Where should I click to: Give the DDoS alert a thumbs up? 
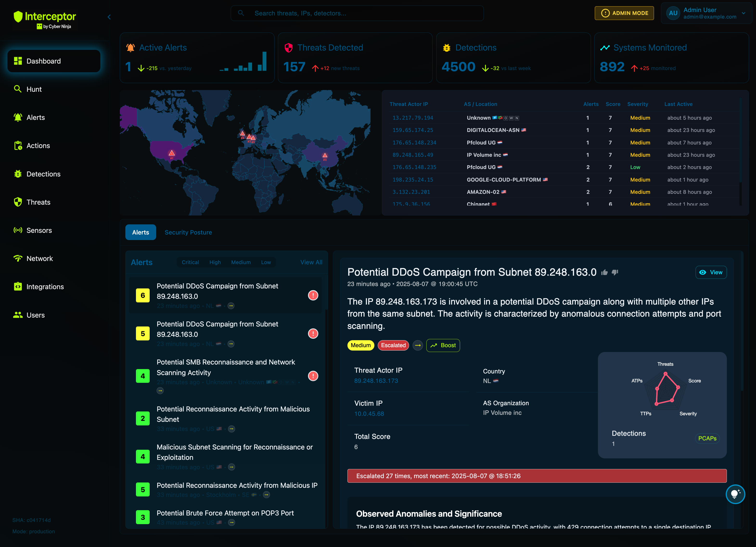pyautogui.click(x=605, y=272)
